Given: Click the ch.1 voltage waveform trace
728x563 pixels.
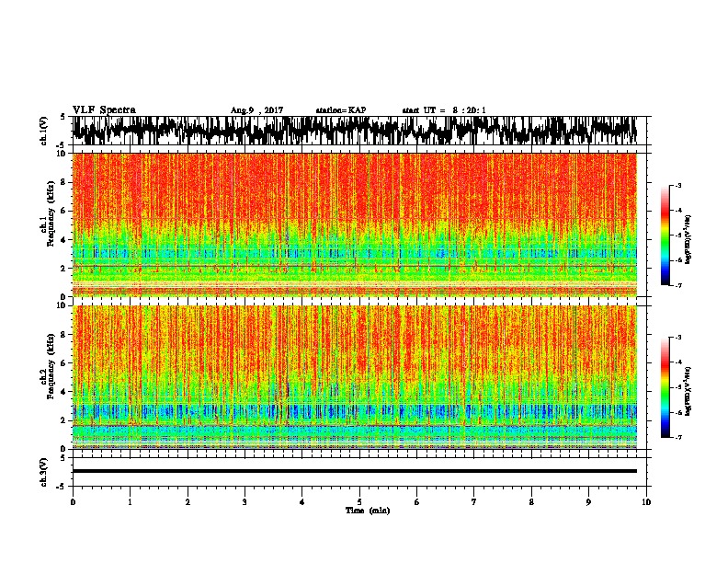Looking at the screenshot, I should [x=355, y=131].
